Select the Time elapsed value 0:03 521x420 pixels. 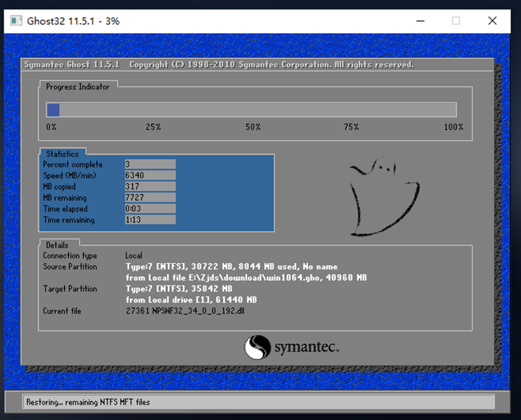coord(150,208)
